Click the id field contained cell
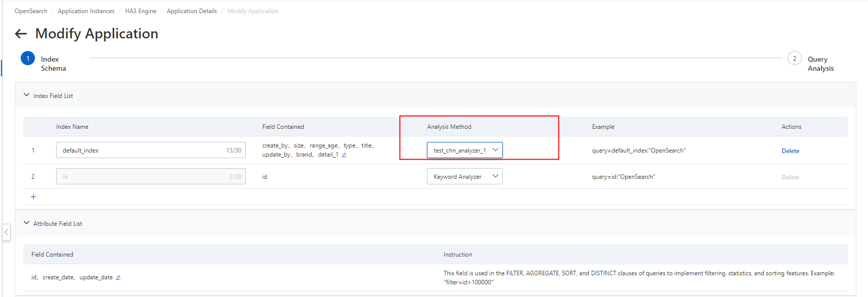 click(265, 177)
